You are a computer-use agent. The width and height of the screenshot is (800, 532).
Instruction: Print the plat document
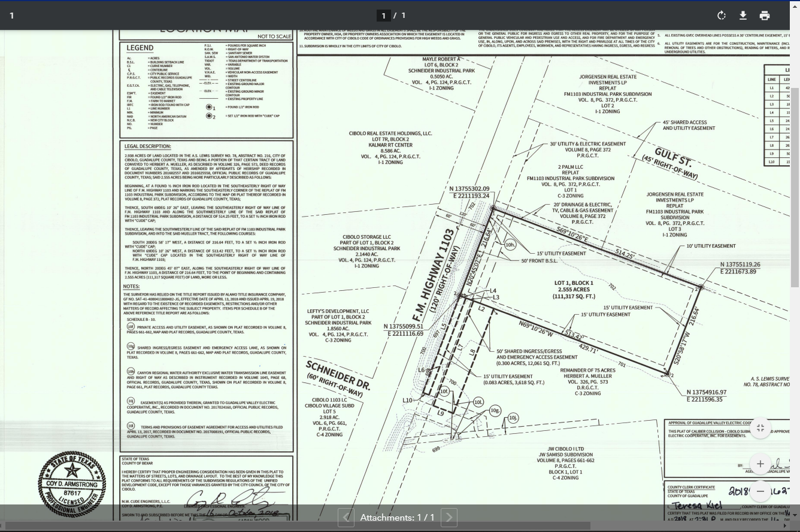765,16
